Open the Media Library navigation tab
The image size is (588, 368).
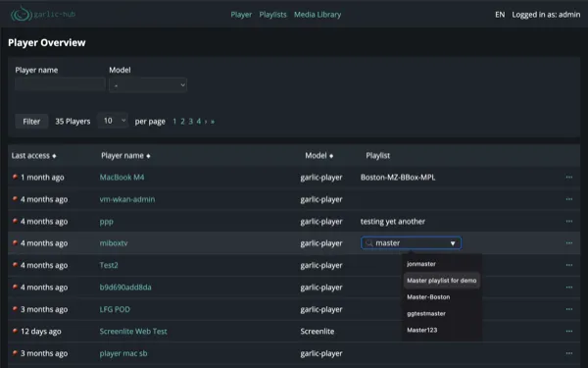tap(318, 15)
